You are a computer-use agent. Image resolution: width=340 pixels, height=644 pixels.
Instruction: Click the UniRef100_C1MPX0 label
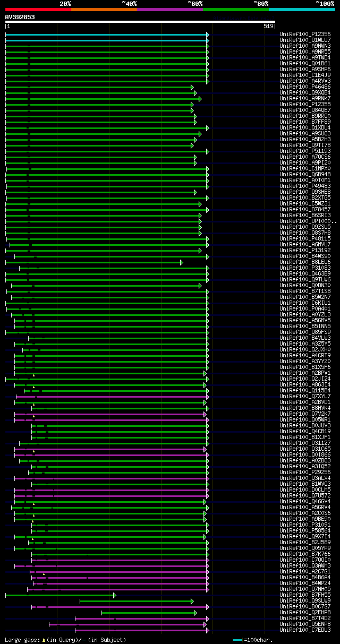click(305, 168)
